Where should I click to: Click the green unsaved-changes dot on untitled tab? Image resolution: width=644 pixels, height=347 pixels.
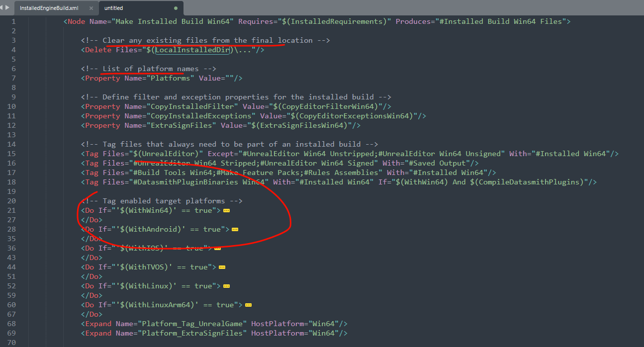point(176,8)
